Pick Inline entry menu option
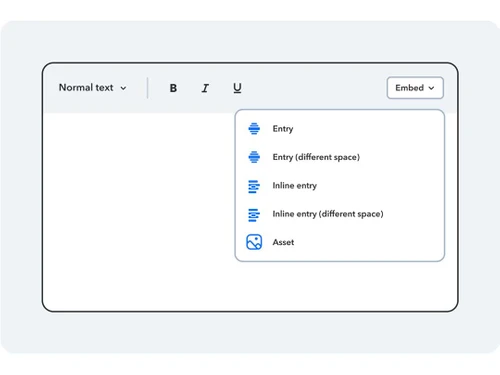Viewport: 500px width, 375px height. [340, 186]
